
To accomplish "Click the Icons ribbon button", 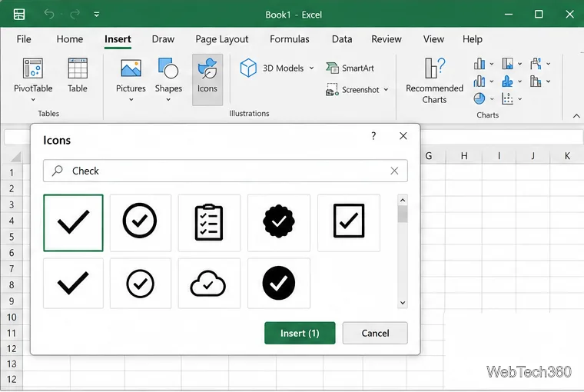I will click(x=207, y=79).
